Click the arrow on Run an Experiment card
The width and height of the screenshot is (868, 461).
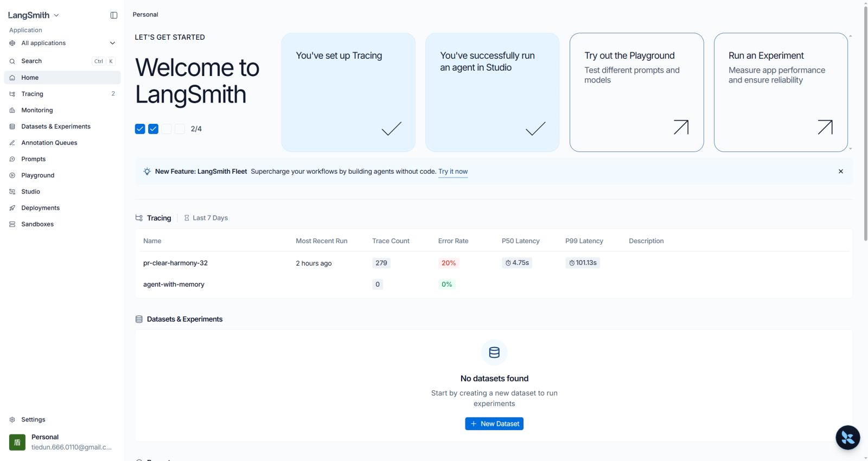(x=825, y=127)
